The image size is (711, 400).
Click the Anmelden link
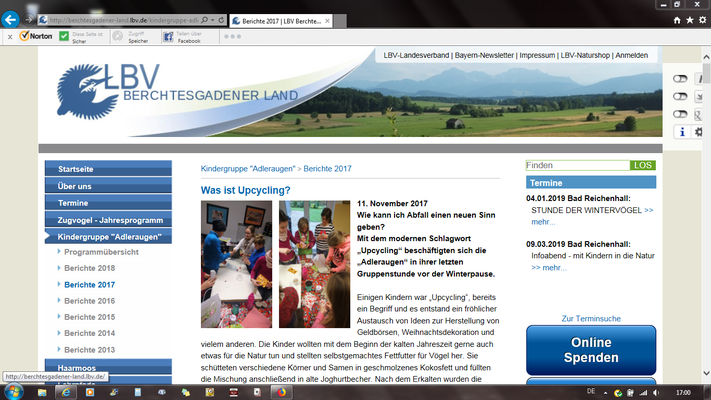pyautogui.click(x=631, y=55)
